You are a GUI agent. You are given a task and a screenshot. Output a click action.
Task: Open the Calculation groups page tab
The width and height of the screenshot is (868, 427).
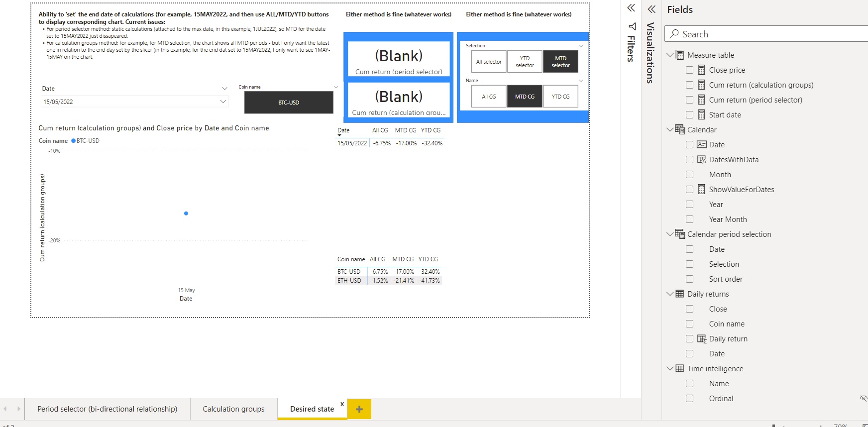click(233, 409)
